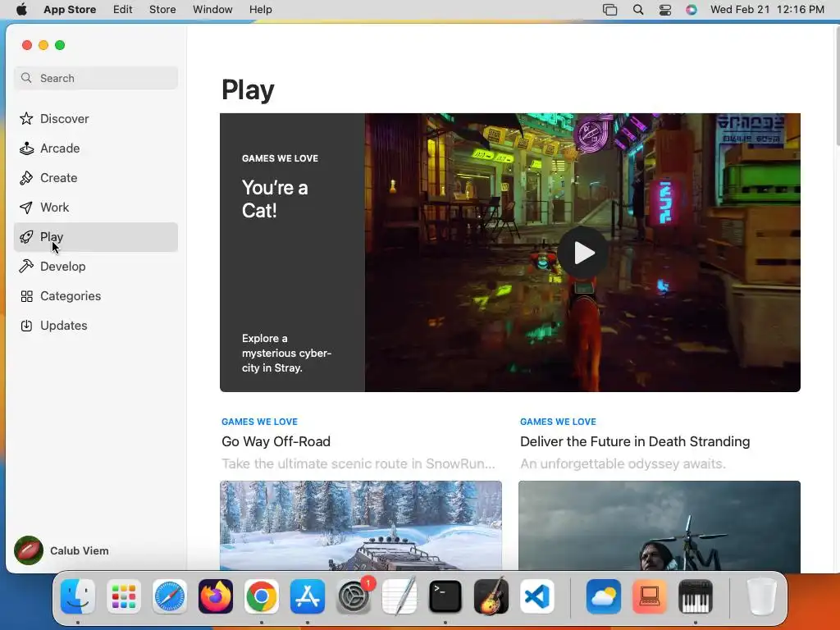Screen dimensions: 840x630
Task: Open the Categories grid icon
Action: [26, 296]
